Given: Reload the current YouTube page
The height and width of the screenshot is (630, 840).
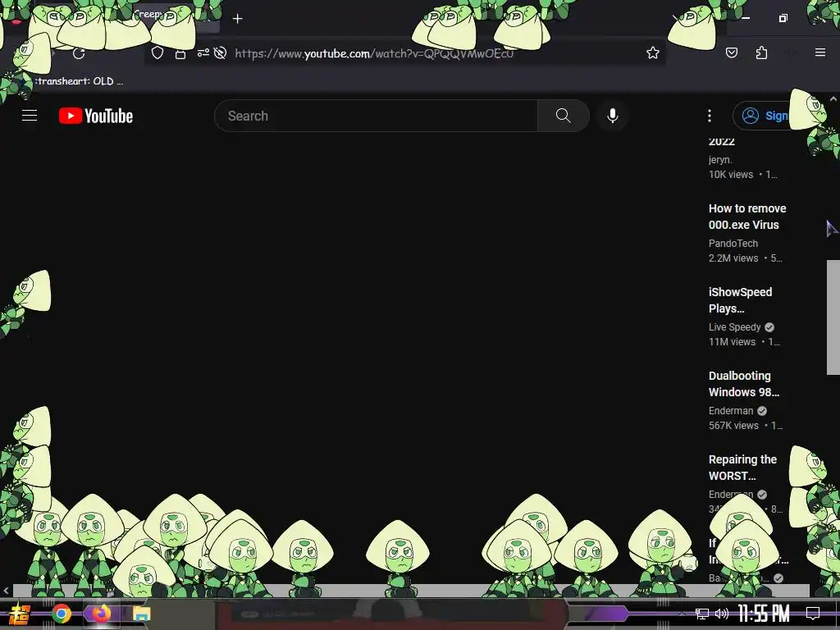Looking at the screenshot, I should coord(79,53).
